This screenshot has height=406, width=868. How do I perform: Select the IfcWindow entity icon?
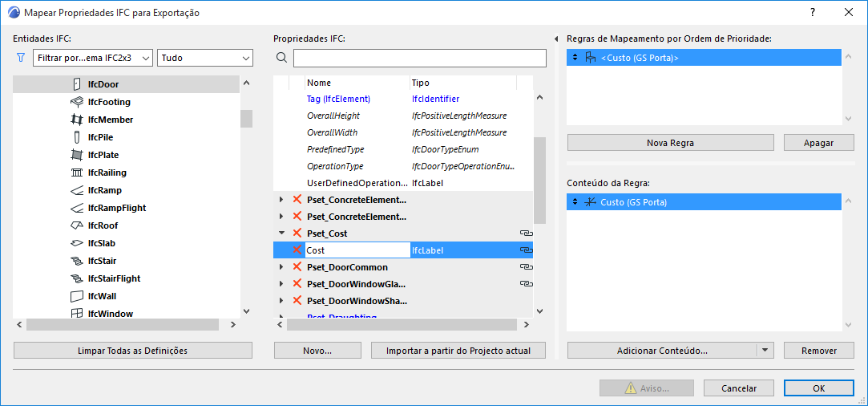coord(76,314)
